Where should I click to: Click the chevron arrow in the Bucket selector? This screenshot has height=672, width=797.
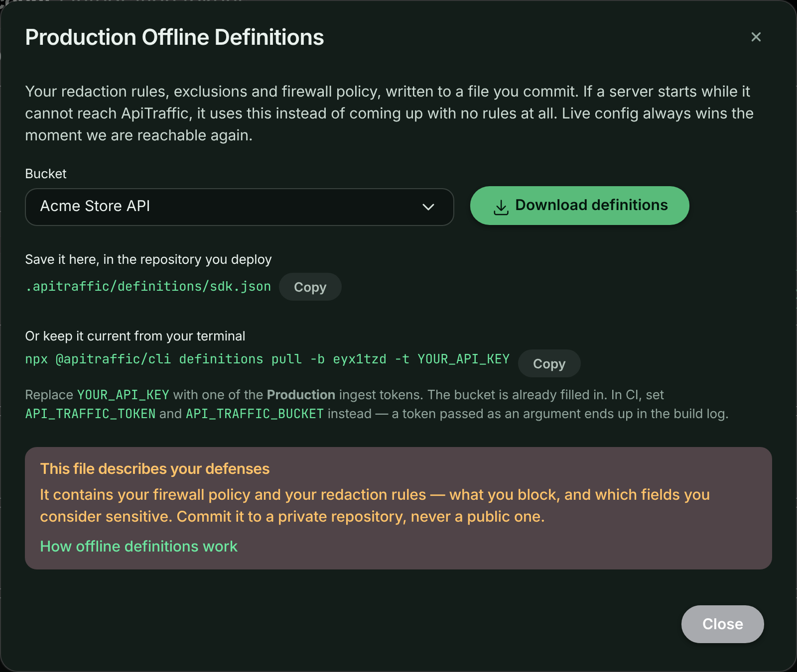coord(428,207)
